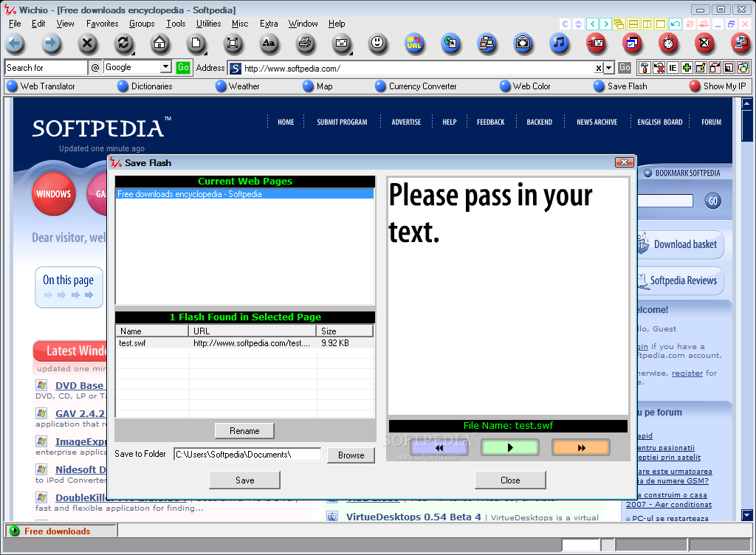This screenshot has width=756, height=555.
Task: Click the blue Forward arrow button
Action: click(51, 44)
